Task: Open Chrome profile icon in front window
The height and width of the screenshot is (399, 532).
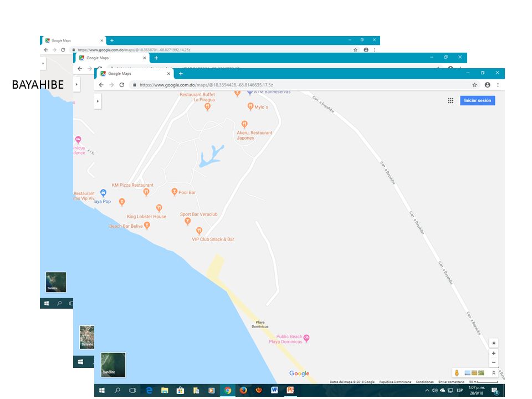Action: point(487,85)
